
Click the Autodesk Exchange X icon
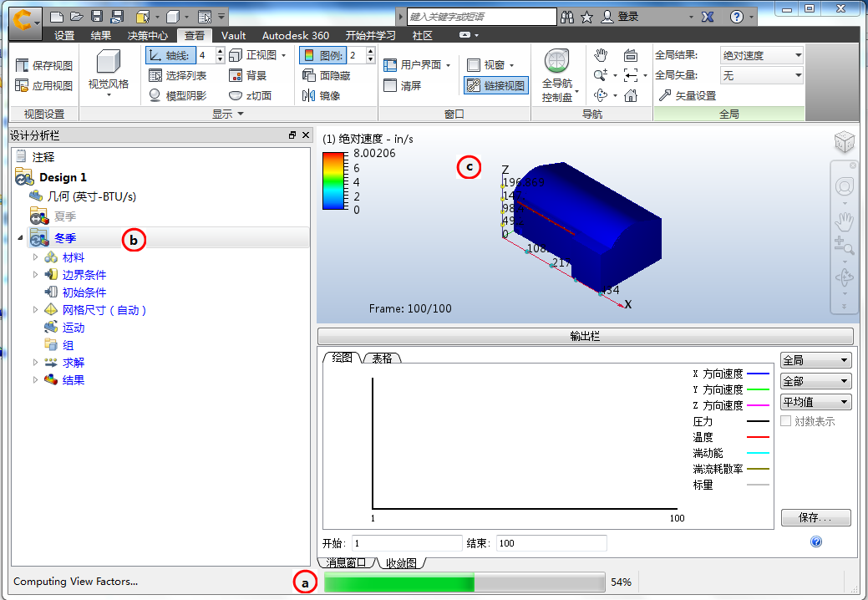708,18
